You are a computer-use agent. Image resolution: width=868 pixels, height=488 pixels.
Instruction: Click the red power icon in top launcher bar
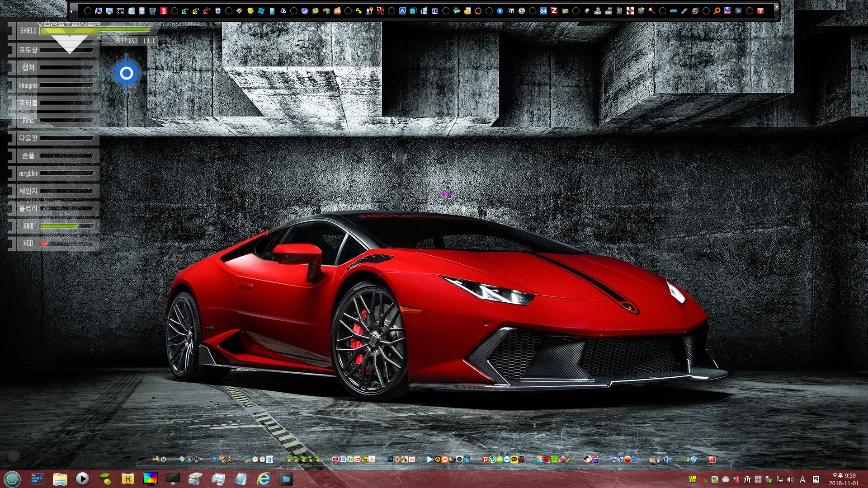(760, 11)
